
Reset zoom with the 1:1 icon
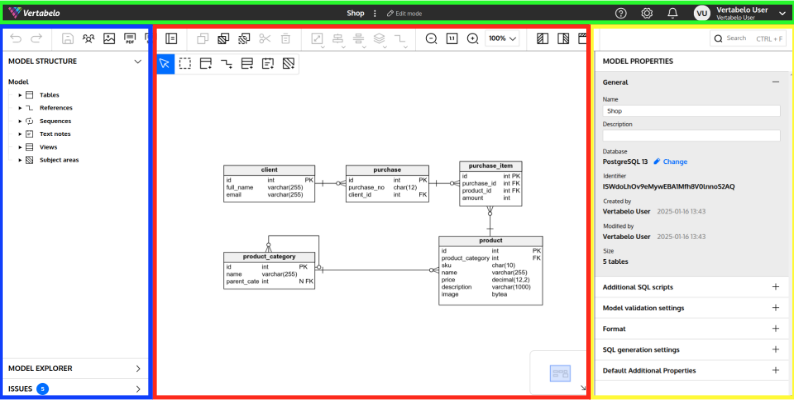point(452,38)
